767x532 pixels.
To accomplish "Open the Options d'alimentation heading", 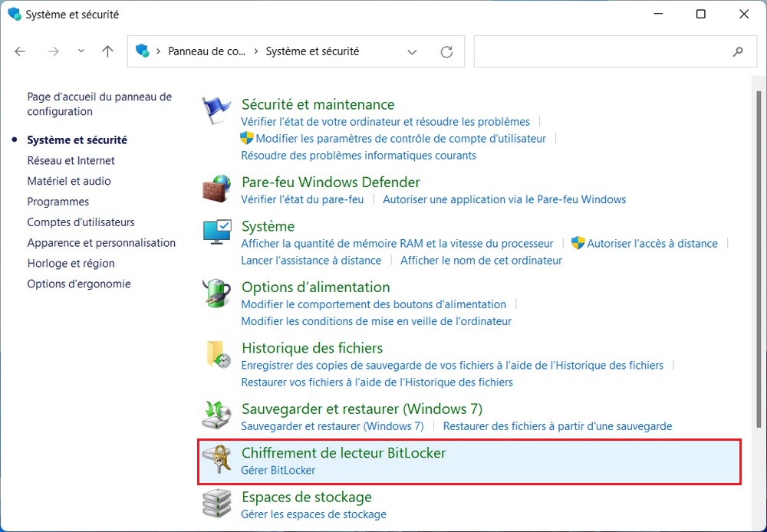I will [x=315, y=287].
